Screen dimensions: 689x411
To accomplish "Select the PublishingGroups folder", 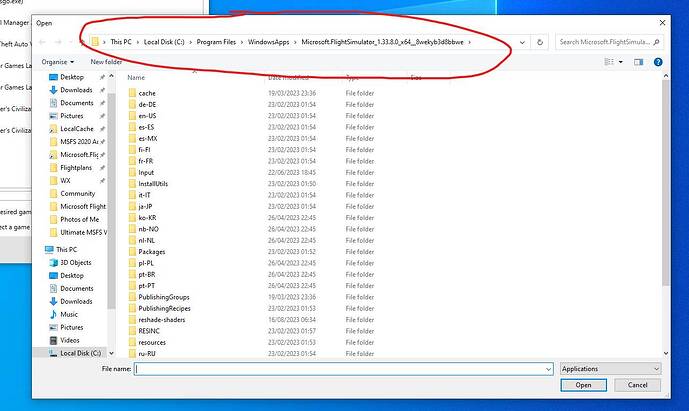I will [x=163, y=297].
